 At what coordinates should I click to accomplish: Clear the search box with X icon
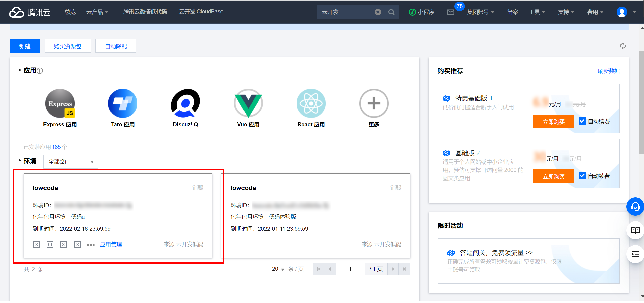pyautogui.click(x=378, y=12)
